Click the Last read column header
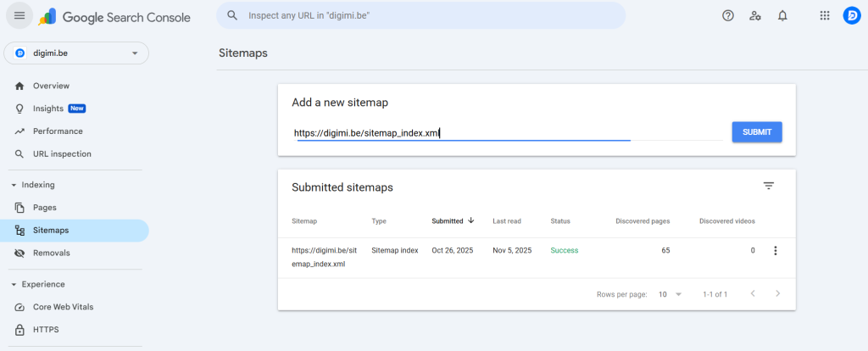The height and width of the screenshot is (351, 868). (507, 221)
